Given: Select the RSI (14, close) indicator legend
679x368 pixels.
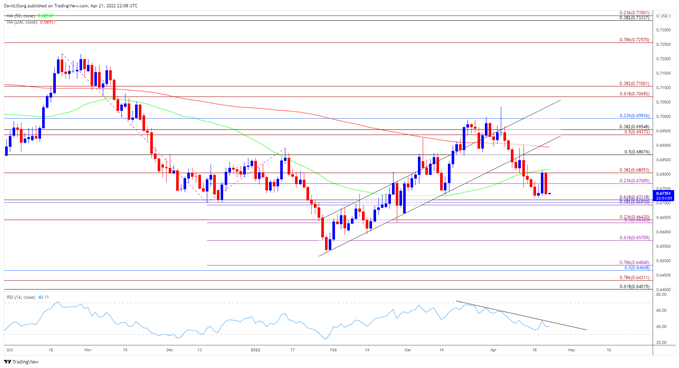Looking at the screenshot, I should 27,297.
